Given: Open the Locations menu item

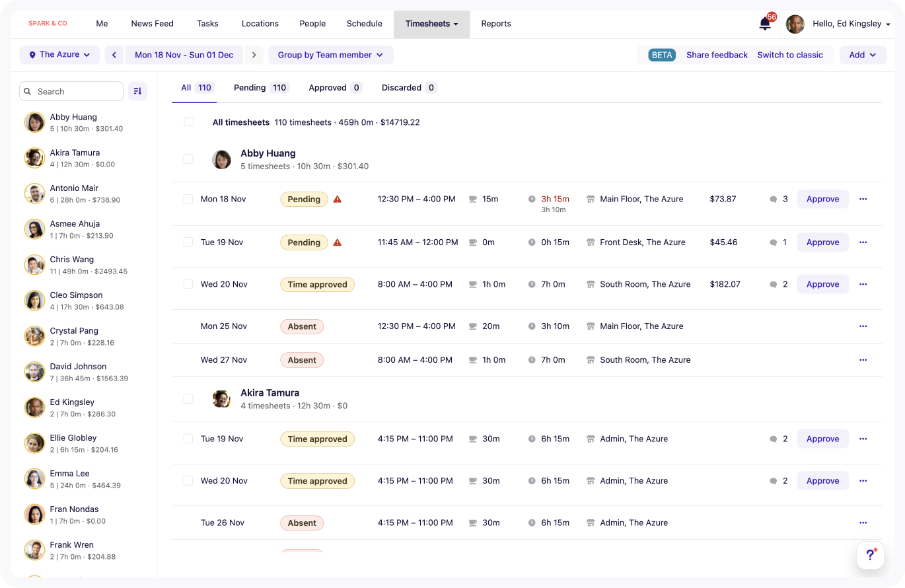Looking at the screenshot, I should pyautogui.click(x=260, y=24).
